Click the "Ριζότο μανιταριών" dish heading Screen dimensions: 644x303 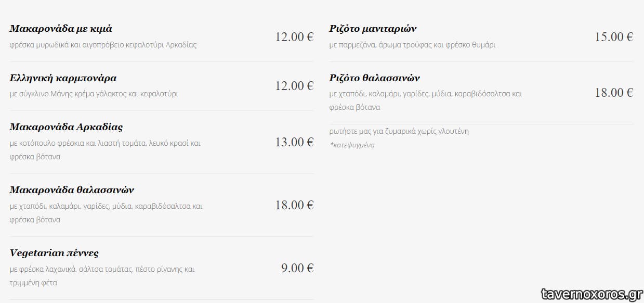373,29
